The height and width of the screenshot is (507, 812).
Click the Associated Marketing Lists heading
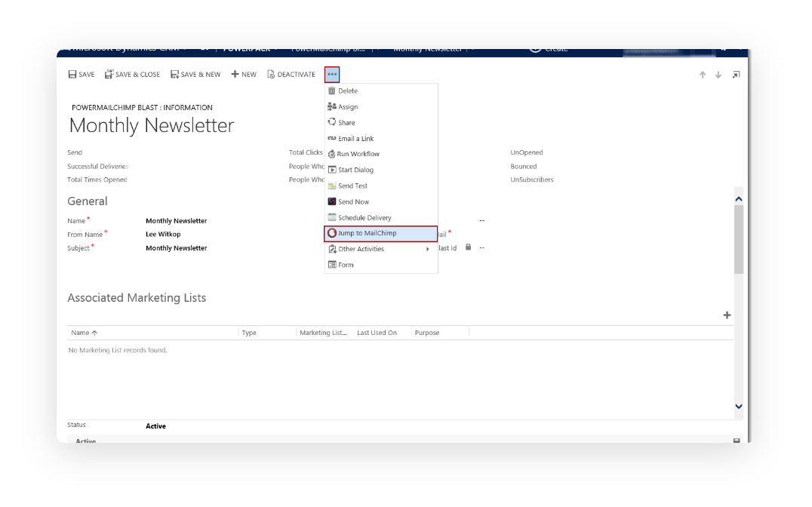coord(137,298)
